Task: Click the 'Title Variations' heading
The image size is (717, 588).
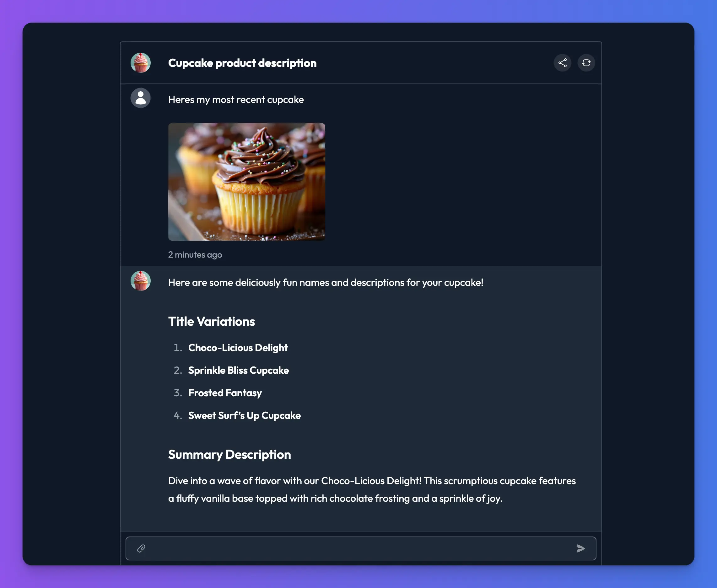Action: [212, 321]
